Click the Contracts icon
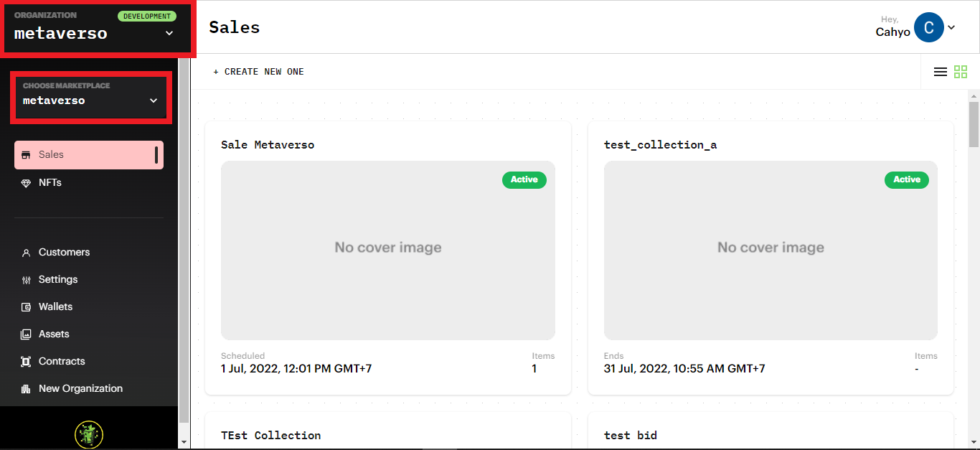 (x=27, y=362)
